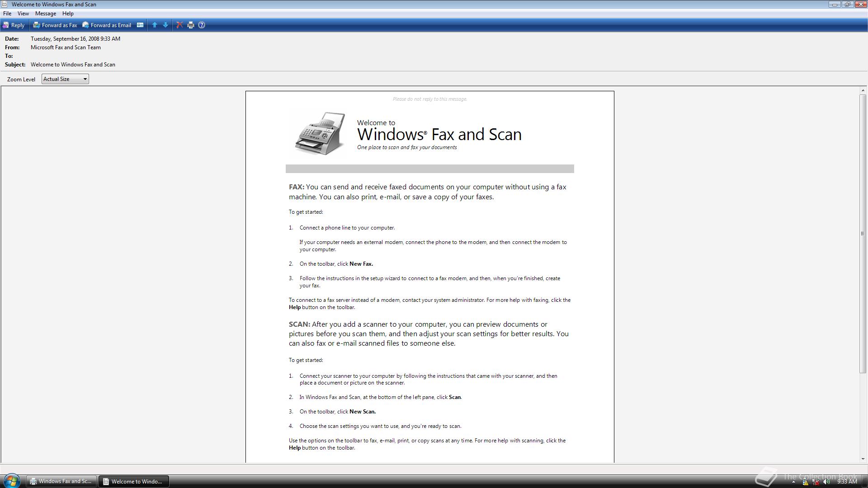Open the View menu
868x488 pixels.
pos(23,14)
